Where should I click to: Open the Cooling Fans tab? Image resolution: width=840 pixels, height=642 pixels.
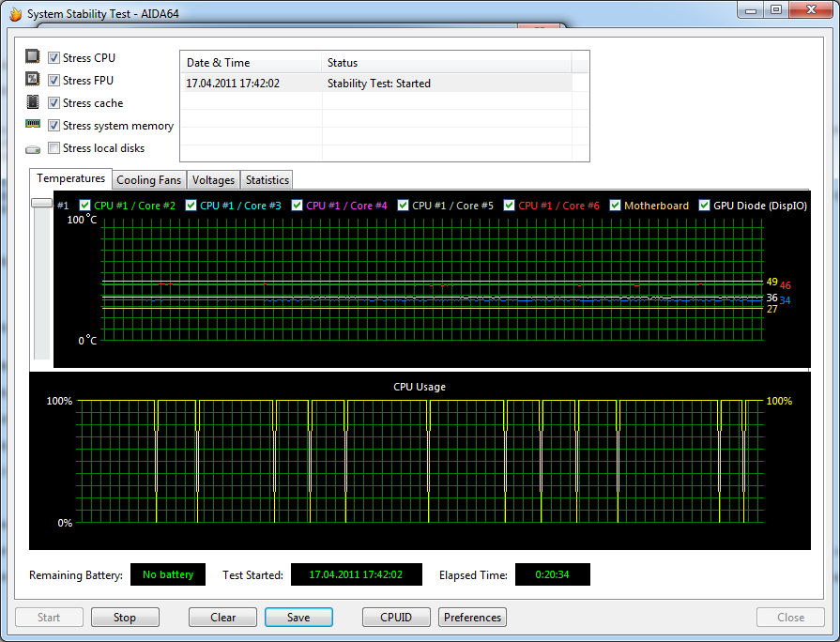point(149,180)
